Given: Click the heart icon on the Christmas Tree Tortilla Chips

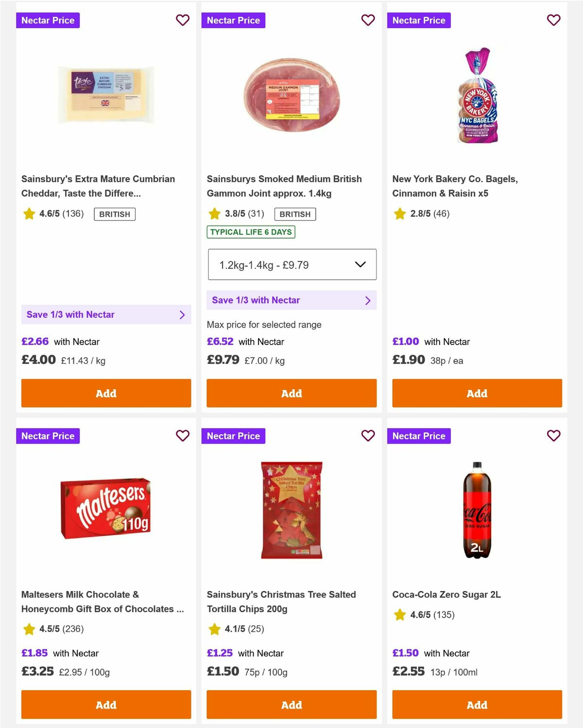Looking at the screenshot, I should (368, 436).
